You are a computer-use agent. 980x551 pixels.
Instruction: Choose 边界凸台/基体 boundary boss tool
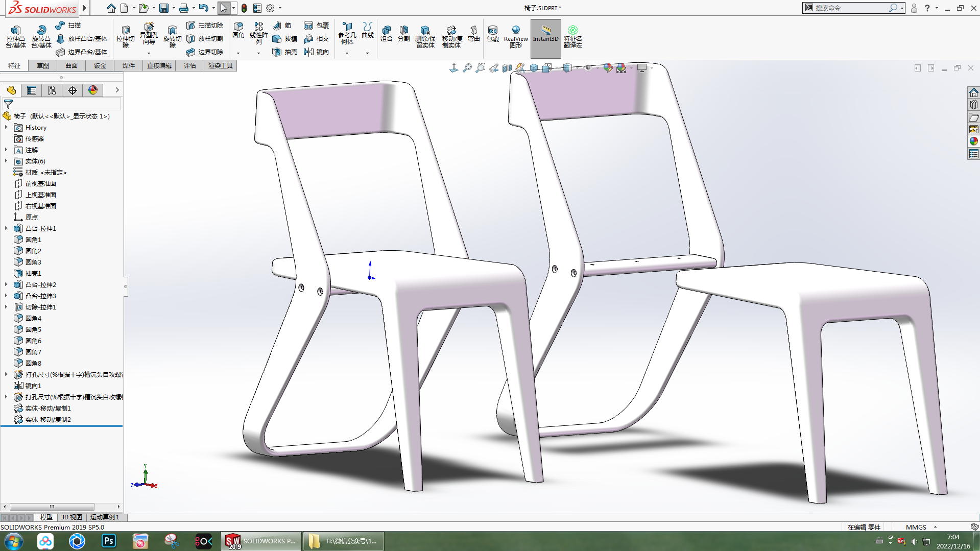(x=82, y=52)
